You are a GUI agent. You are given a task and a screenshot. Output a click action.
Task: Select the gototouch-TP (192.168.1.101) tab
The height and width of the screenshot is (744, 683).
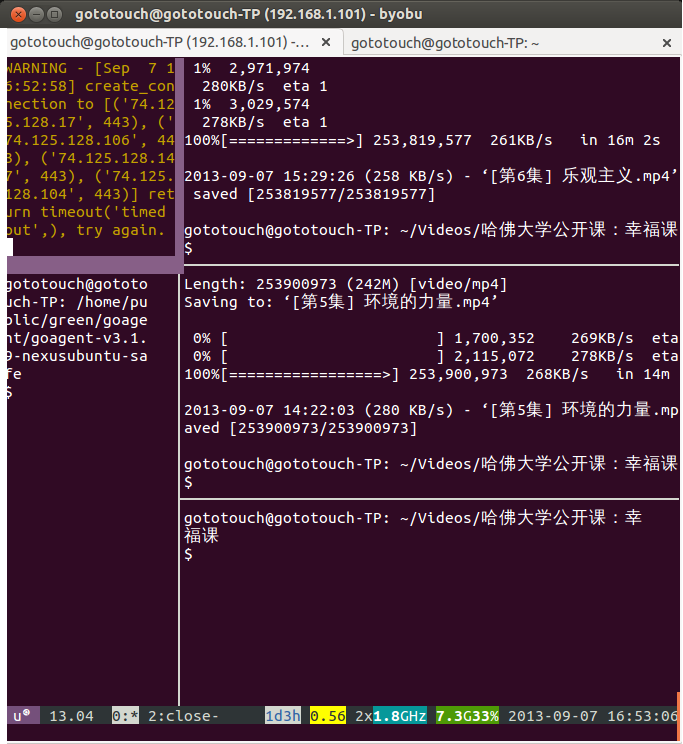175,43
